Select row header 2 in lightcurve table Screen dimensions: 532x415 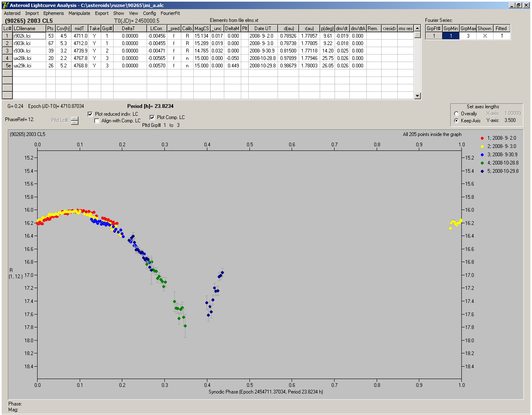7,43
